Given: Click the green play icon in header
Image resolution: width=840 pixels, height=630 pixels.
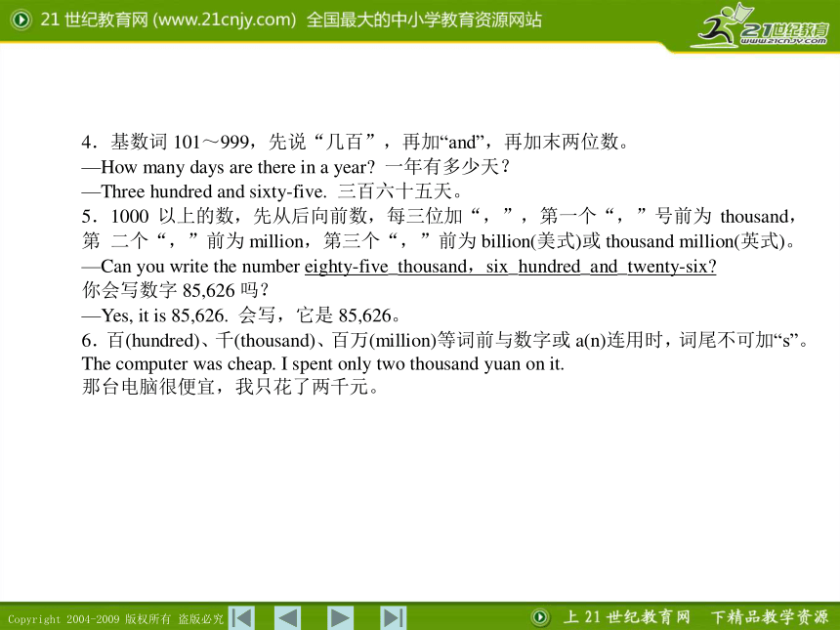Looking at the screenshot, I should point(21,21).
